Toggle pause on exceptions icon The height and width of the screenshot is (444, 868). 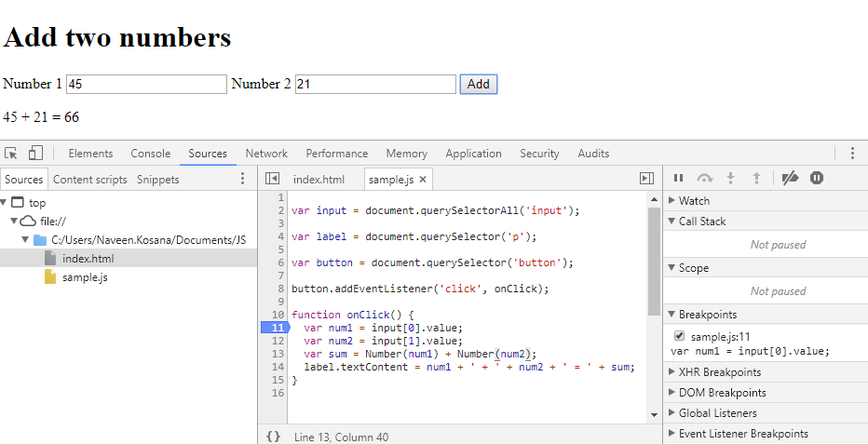[817, 178]
